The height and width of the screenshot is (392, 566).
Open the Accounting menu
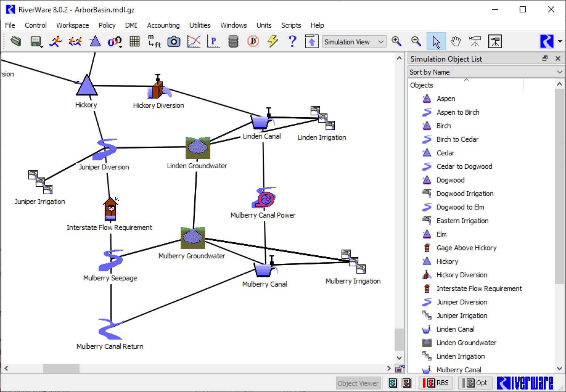point(163,25)
